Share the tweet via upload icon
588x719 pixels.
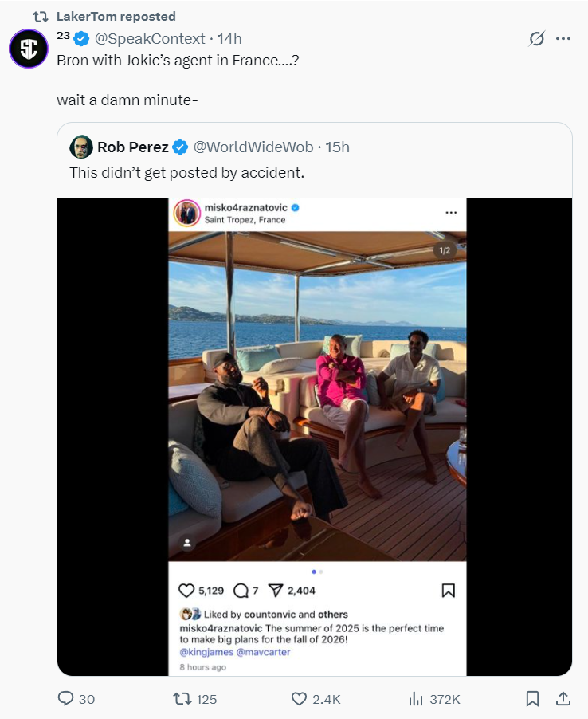563,699
